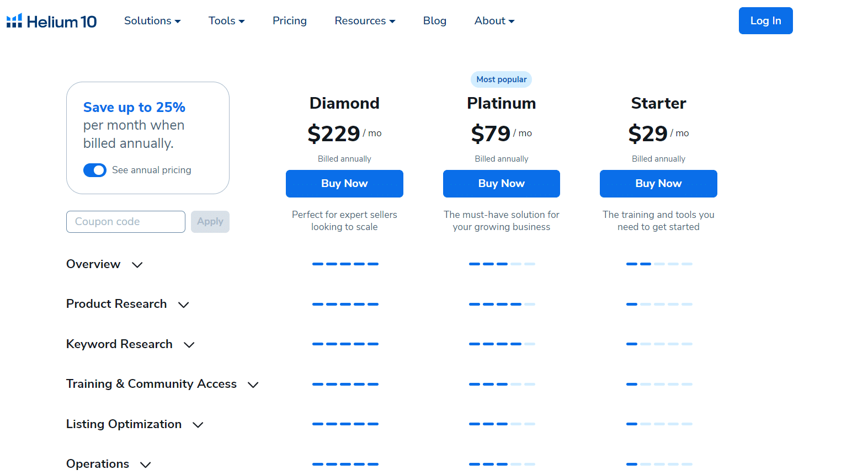Click Buy Now for the Platinum plan
This screenshot has width=868, height=475.
pos(501,183)
